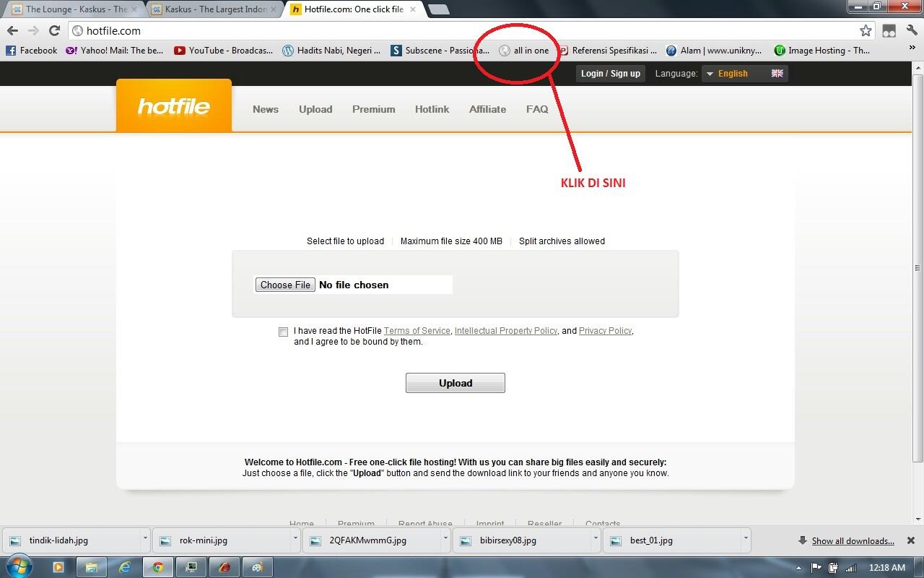Viewport: 924px width, 578px height.
Task: Open a new browser tab
Action: tap(438, 9)
